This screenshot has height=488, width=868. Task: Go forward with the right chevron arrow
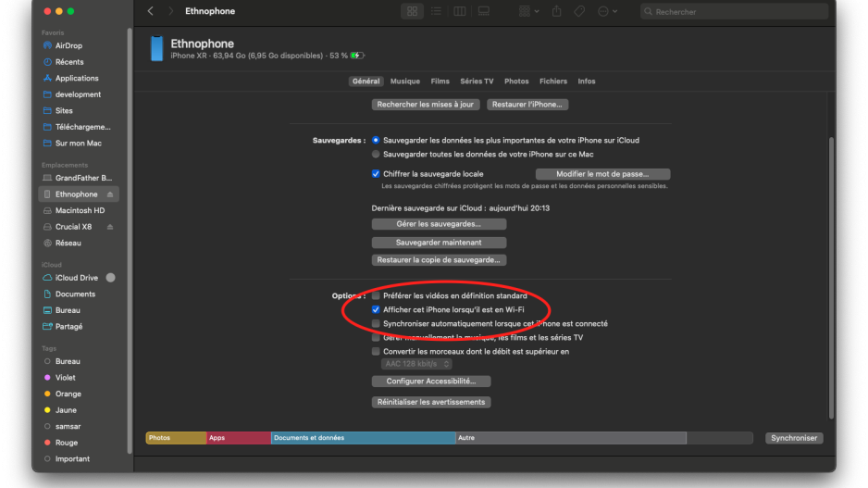tap(170, 11)
